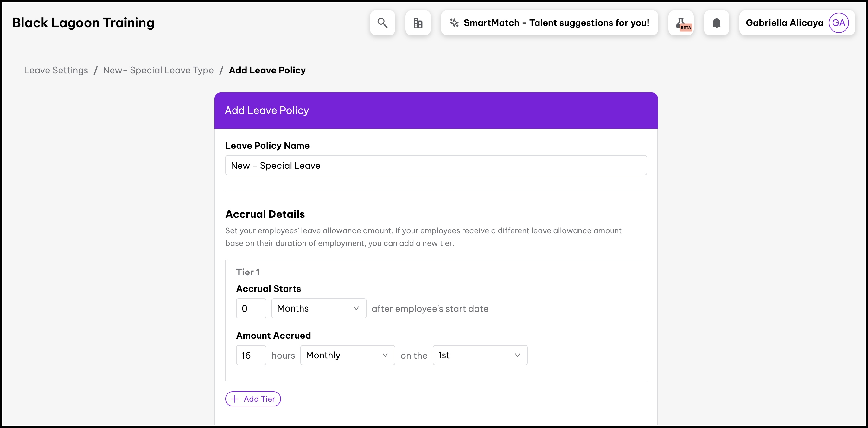Click Add Leave Policy breadcrumb item
Viewport: 868px width, 428px height.
pos(267,70)
